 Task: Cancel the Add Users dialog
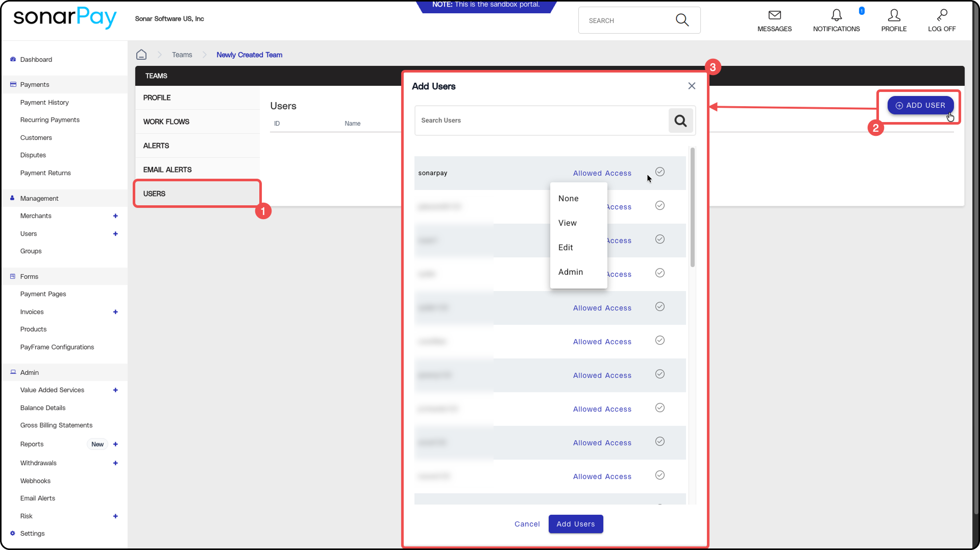pos(527,524)
